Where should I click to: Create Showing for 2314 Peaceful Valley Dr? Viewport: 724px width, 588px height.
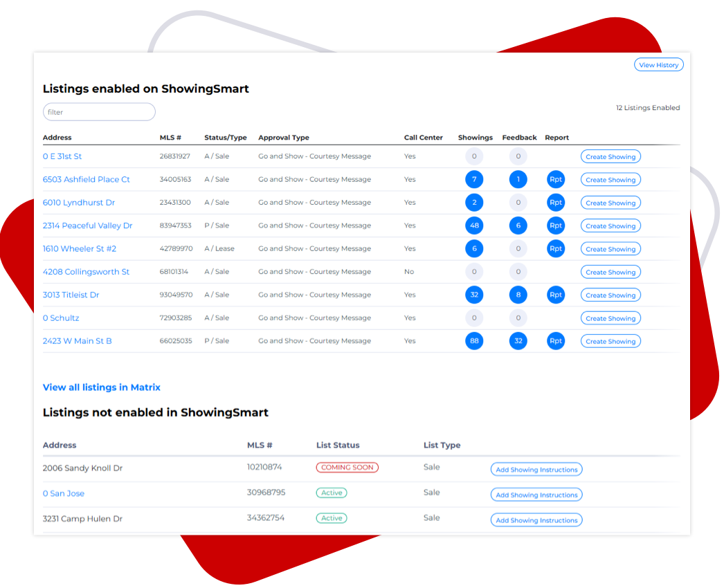(x=610, y=226)
